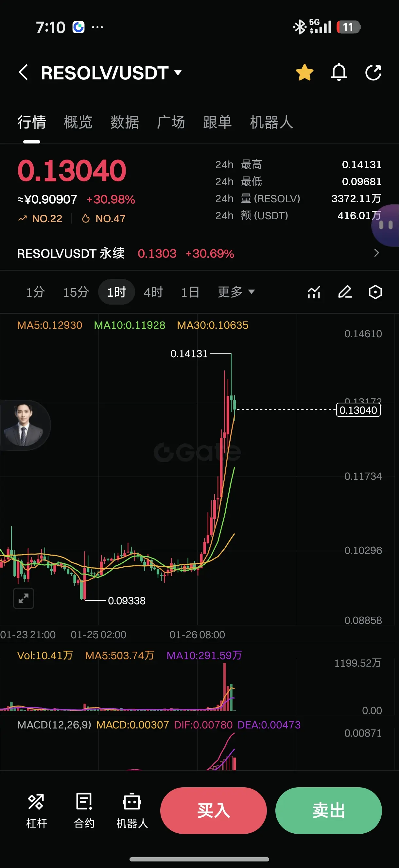This screenshot has height=868, width=399.
Task: Expand chart to fullscreen
Action: click(x=24, y=598)
